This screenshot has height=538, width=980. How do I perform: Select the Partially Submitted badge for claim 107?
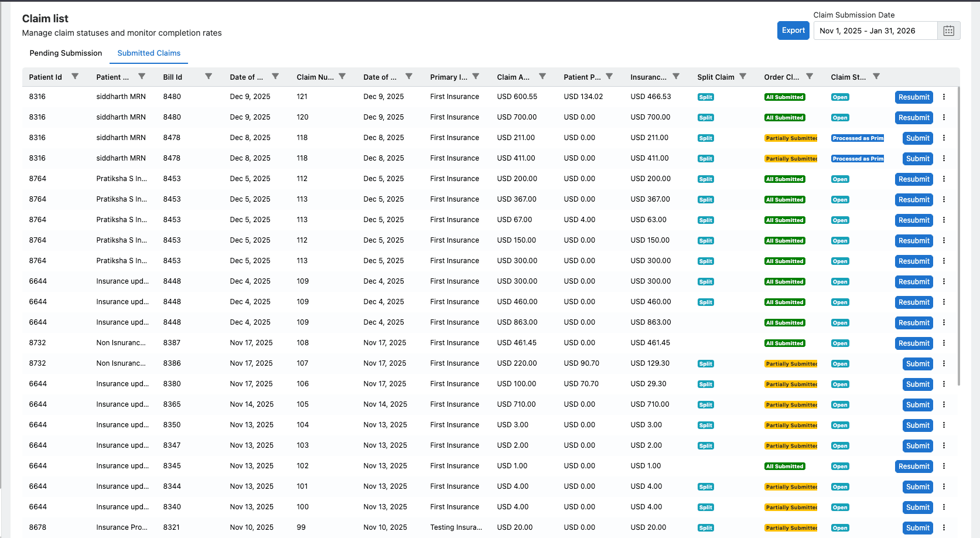coord(791,364)
